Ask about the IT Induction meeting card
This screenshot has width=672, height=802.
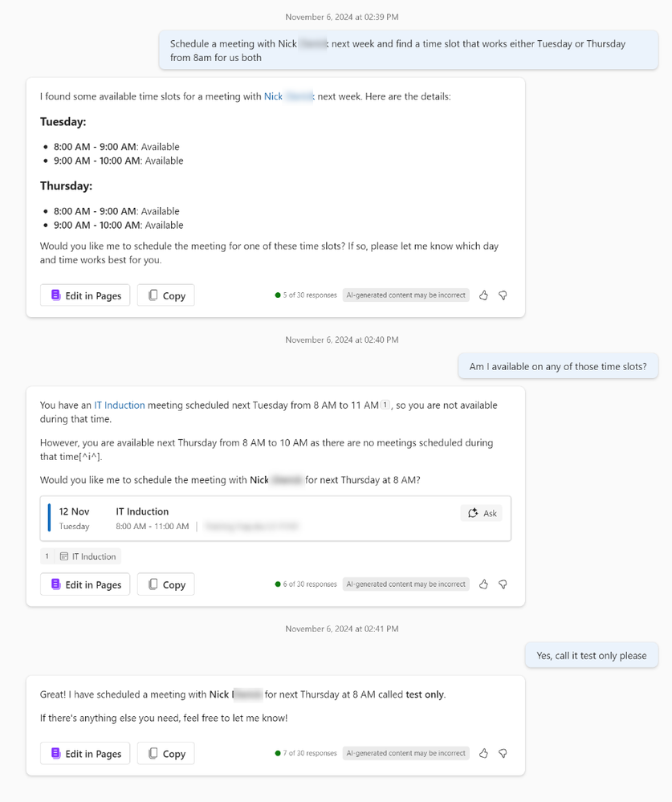(x=481, y=513)
